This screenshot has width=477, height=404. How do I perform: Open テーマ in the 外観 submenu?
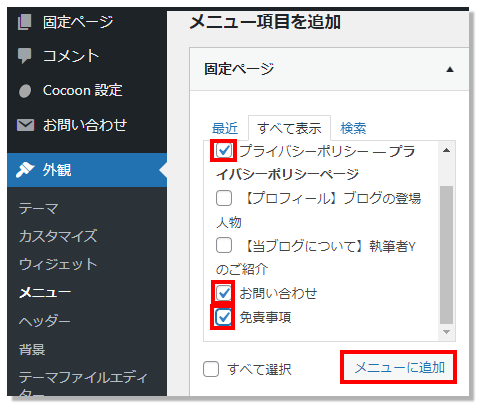click(39, 209)
